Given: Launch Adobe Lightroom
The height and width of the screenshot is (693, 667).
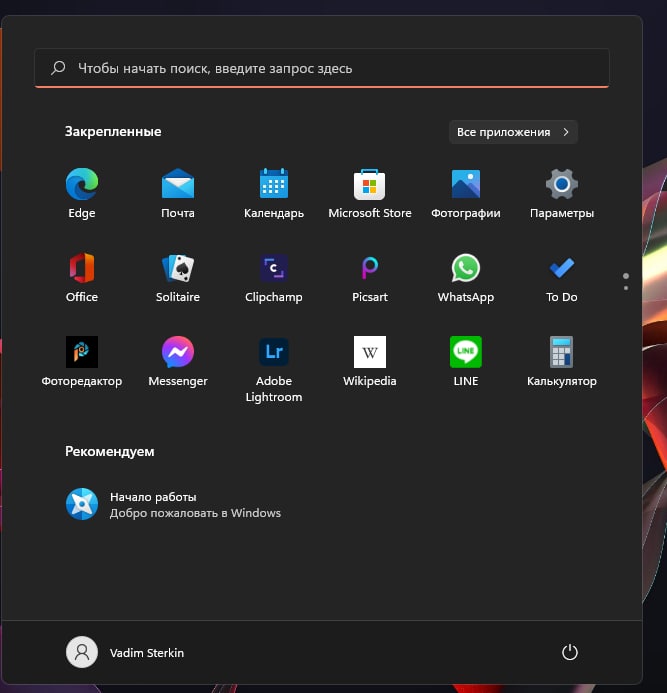Looking at the screenshot, I should (274, 369).
